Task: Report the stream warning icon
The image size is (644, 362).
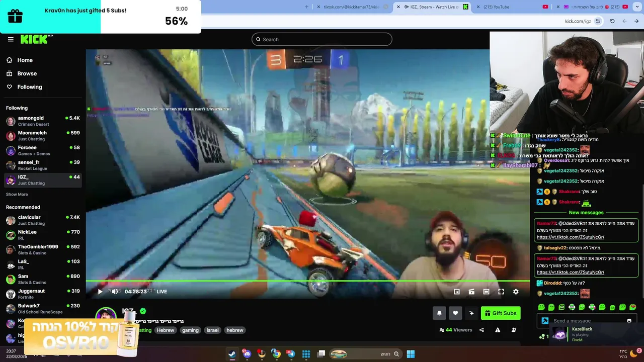Action: (x=498, y=330)
